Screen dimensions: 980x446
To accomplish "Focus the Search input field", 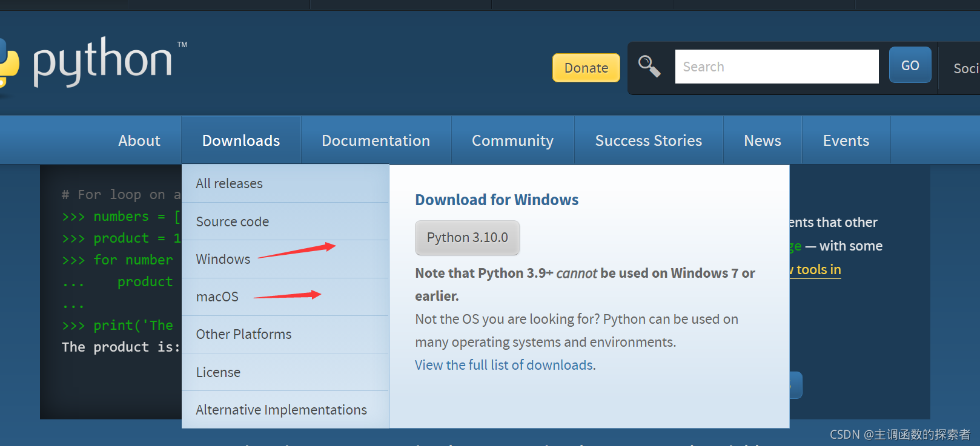I will [x=776, y=67].
